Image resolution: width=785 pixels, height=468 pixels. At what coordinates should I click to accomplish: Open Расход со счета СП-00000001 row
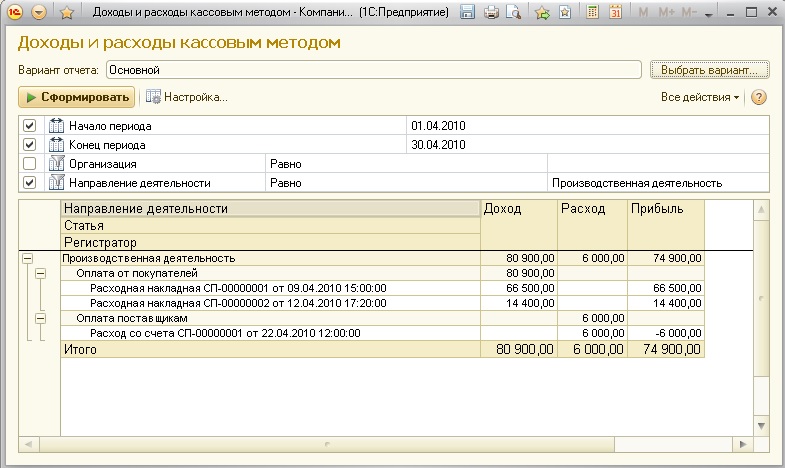[x=225, y=333]
